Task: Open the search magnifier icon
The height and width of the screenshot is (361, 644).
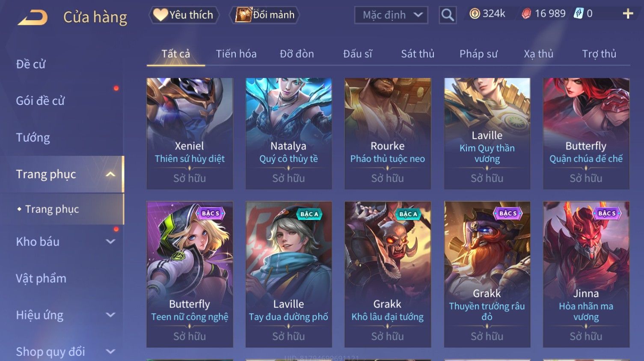Action: click(x=448, y=15)
